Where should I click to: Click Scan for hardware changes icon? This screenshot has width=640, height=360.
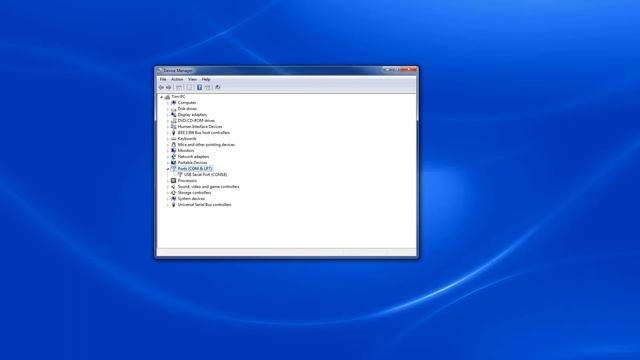(218, 87)
